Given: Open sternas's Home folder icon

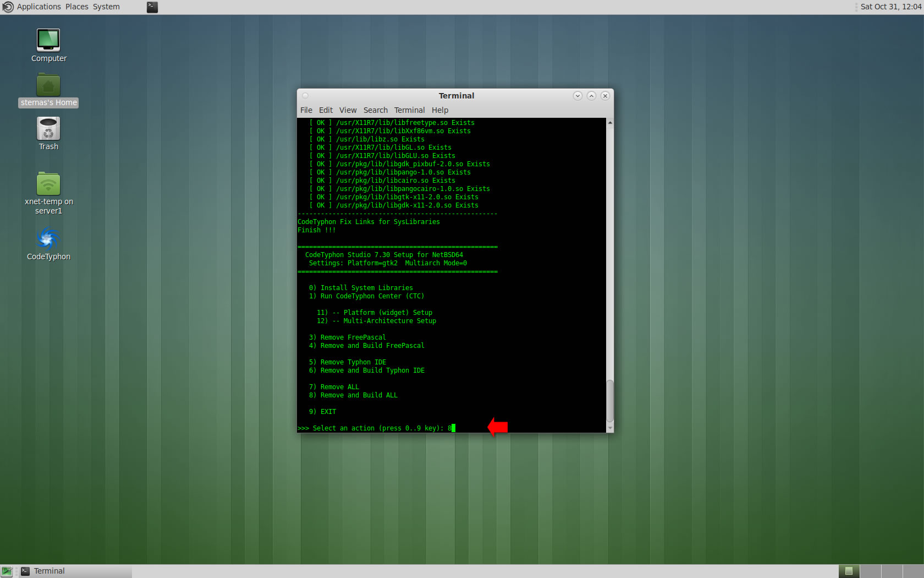Looking at the screenshot, I should [x=48, y=85].
